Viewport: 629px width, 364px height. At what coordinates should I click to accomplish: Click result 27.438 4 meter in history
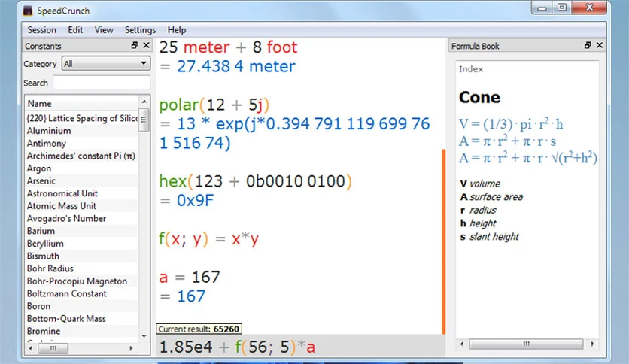236,66
